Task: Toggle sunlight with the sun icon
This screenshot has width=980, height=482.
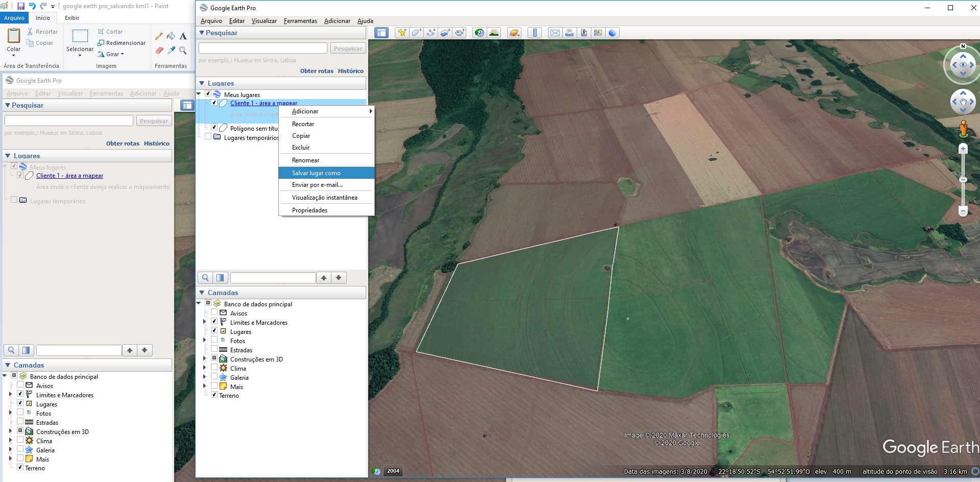Action: (x=494, y=33)
